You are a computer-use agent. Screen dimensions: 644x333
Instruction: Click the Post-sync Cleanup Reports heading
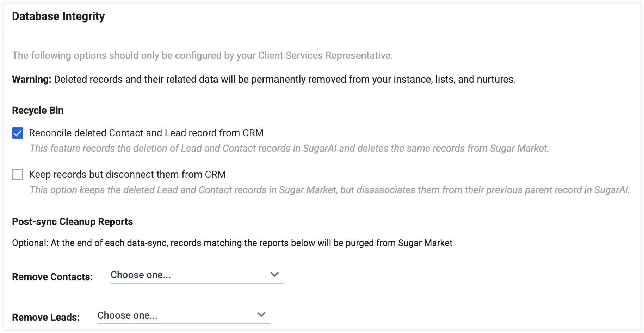pyautogui.click(x=72, y=222)
